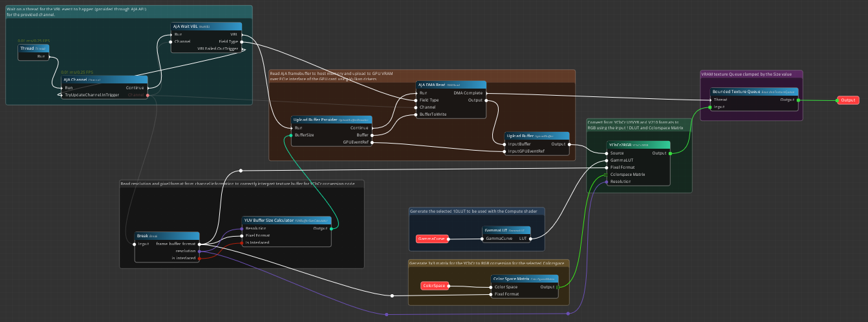Click the Continue output pin of AJA Channel
868x322 pixels.
148,87
